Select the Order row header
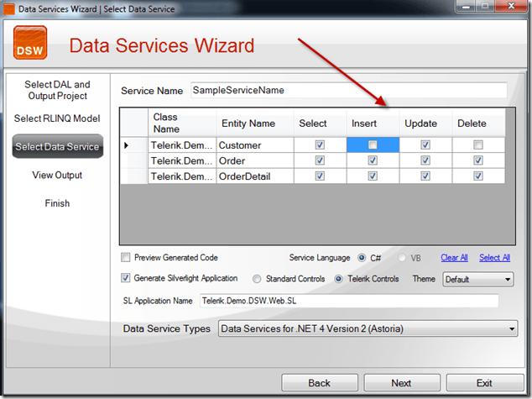This screenshot has height=399, width=532. pos(134,160)
